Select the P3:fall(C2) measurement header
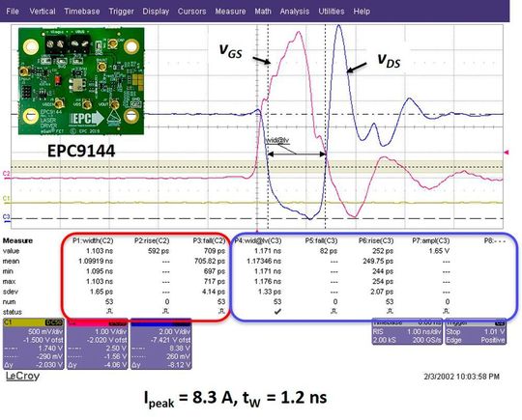 (209, 240)
